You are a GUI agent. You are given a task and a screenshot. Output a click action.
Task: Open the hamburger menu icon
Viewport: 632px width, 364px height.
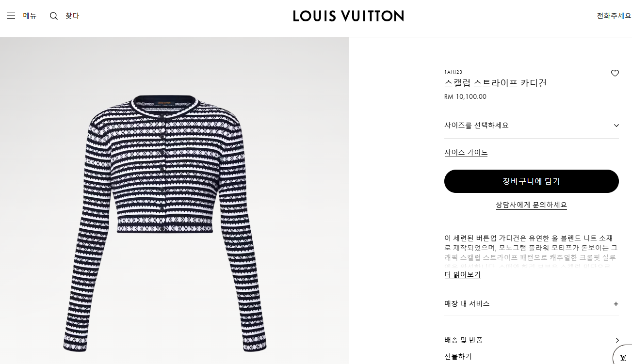(x=11, y=16)
